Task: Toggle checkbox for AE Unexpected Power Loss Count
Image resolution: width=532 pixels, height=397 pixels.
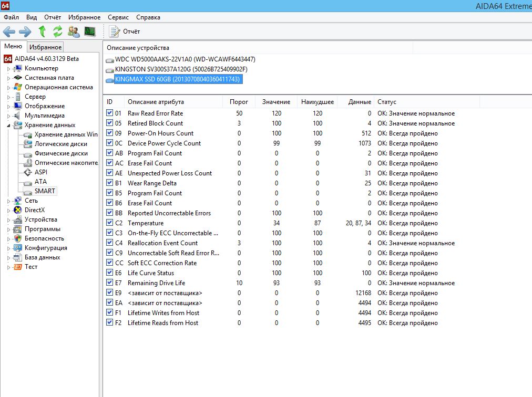Action: pyautogui.click(x=109, y=173)
